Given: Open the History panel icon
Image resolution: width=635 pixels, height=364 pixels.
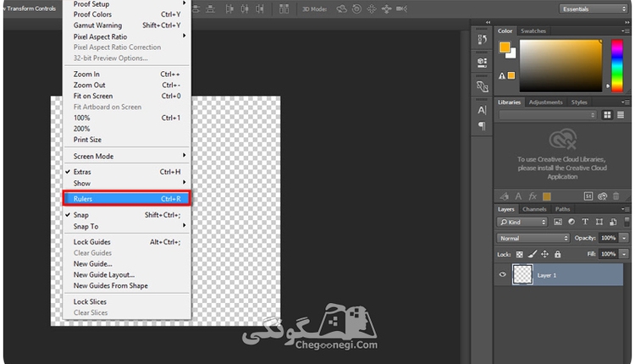Looking at the screenshot, I should 482,39.
